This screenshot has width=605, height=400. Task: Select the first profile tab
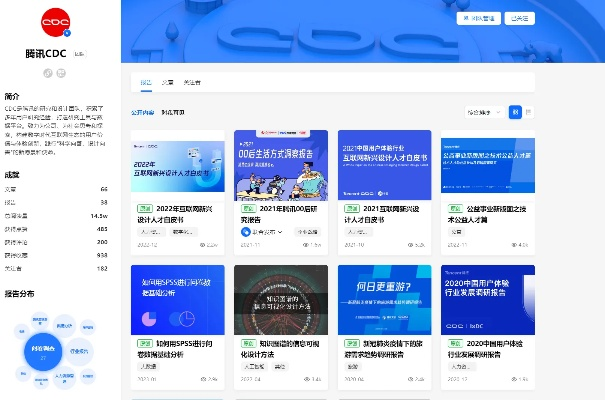point(145,82)
